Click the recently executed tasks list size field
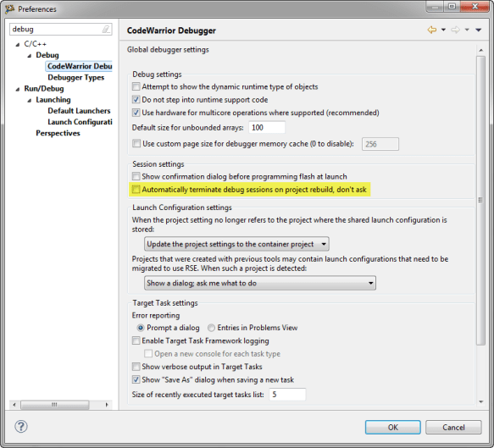 [287, 395]
